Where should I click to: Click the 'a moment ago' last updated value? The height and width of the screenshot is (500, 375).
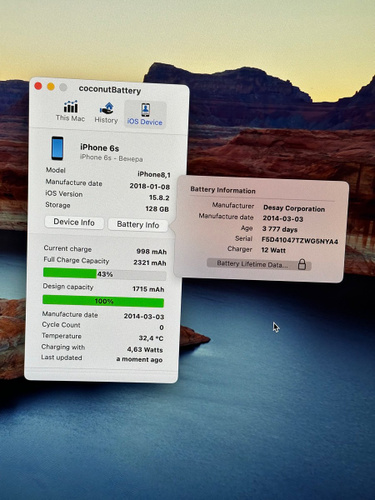tap(139, 359)
